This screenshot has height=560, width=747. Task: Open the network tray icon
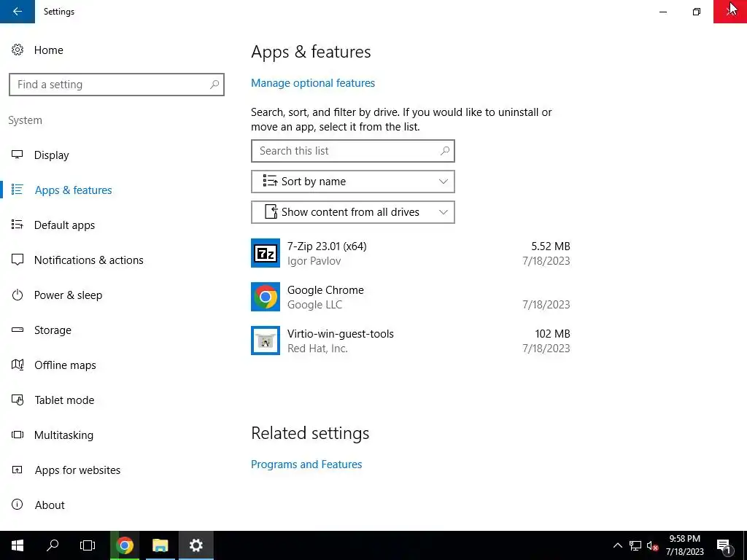pyautogui.click(x=635, y=545)
